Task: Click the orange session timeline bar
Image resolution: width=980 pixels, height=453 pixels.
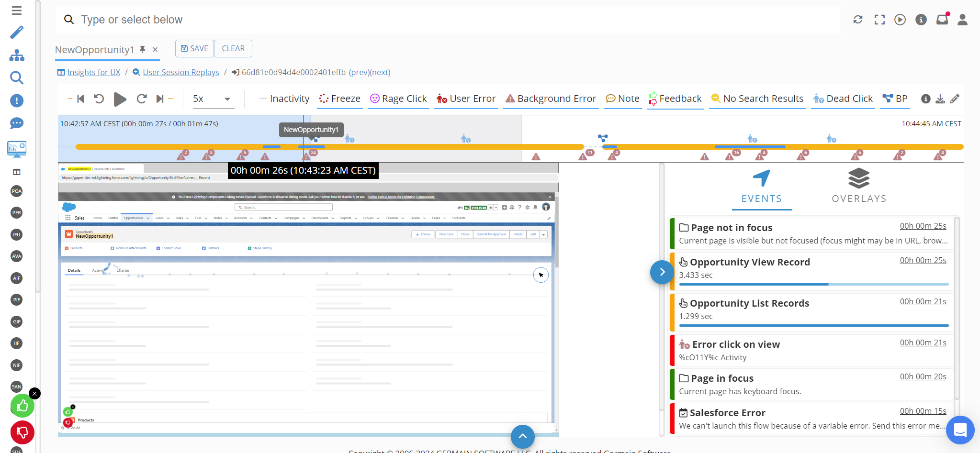Action: click(x=519, y=147)
